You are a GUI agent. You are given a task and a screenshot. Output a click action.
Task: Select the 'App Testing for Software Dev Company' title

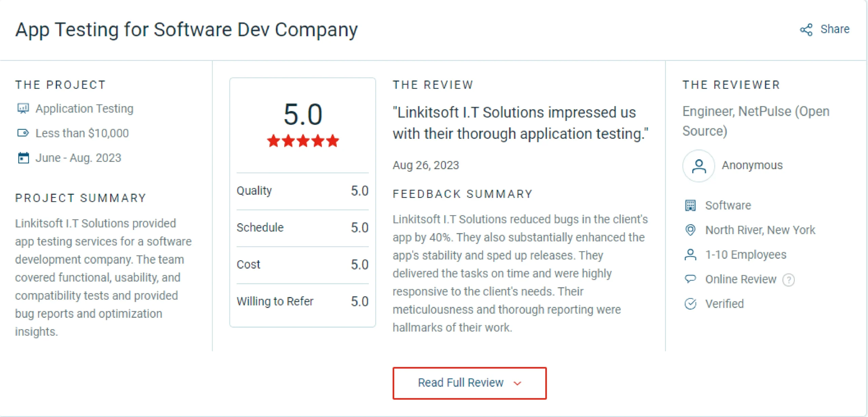click(x=186, y=29)
